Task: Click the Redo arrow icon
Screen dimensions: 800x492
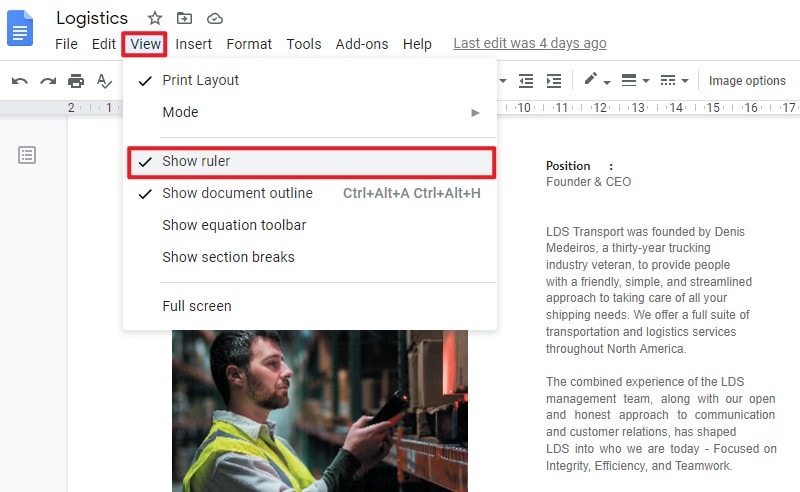Action: (x=48, y=81)
